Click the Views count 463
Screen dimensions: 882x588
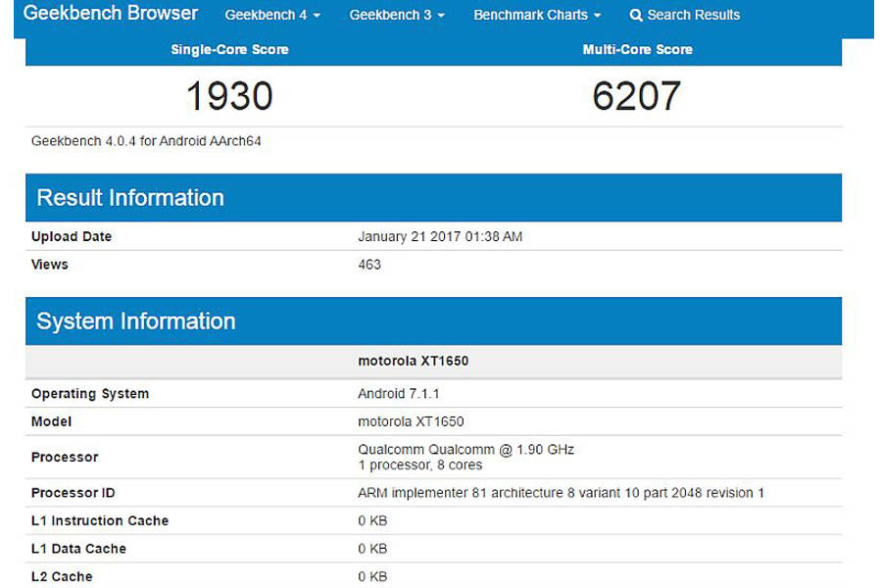pyautogui.click(x=369, y=265)
